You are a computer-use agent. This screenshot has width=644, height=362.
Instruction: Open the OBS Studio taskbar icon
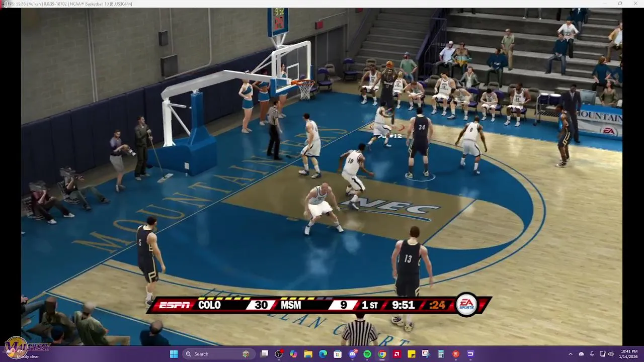279,354
